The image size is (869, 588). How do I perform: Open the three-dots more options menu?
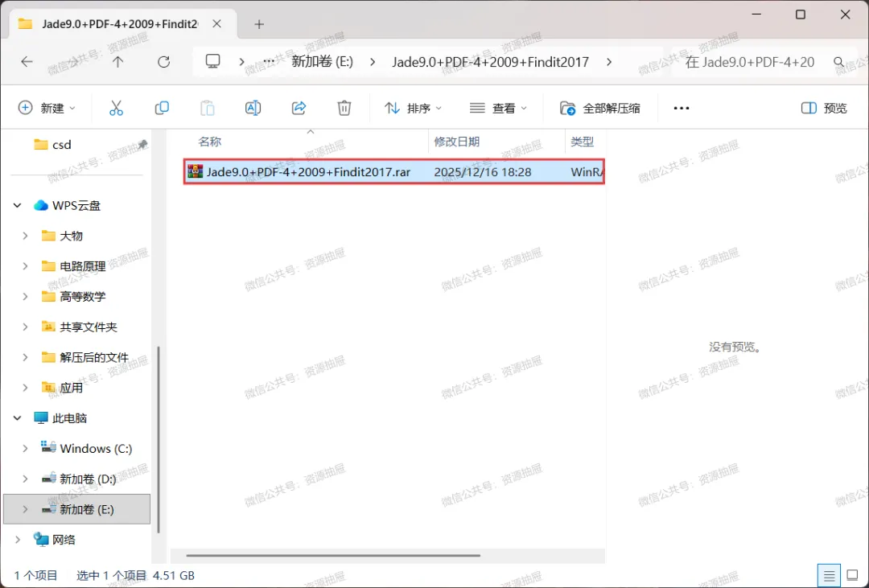click(682, 108)
